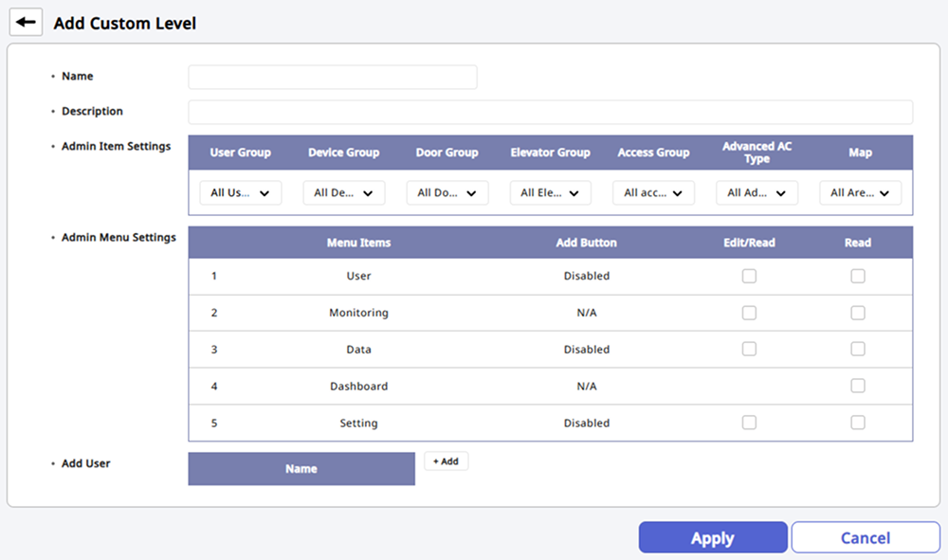The image size is (948, 560).
Task: Click the Name input field
Action: 332,77
